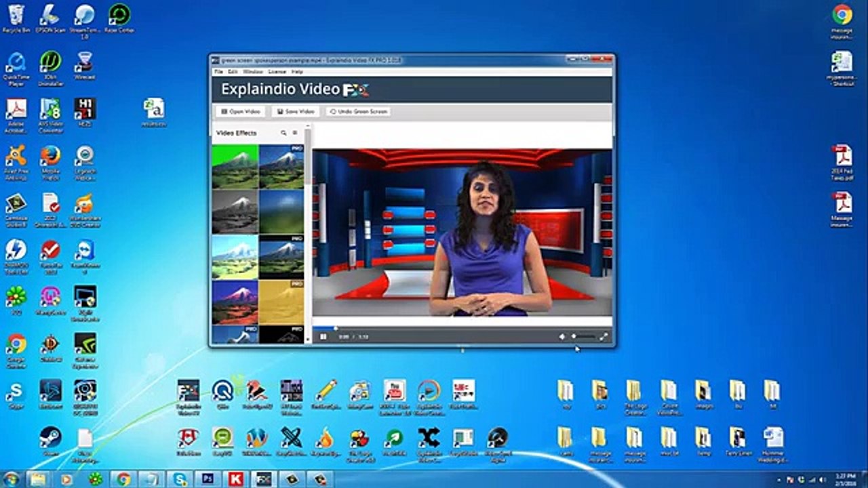Image resolution: width=868 pixels, height=488 pixels.
Task: Open the Edit menu in Explaindio
Action: pyautogui.click(x=233, y=71)
